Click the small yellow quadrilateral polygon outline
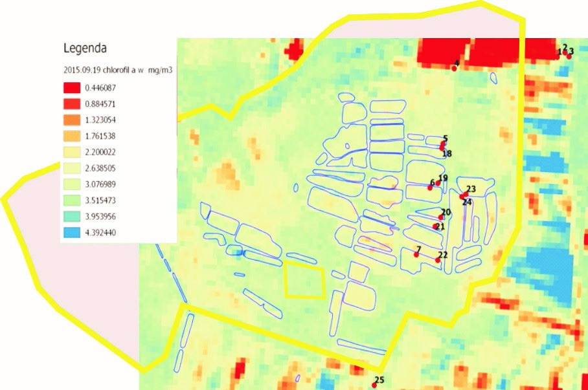 coord(304,280)
